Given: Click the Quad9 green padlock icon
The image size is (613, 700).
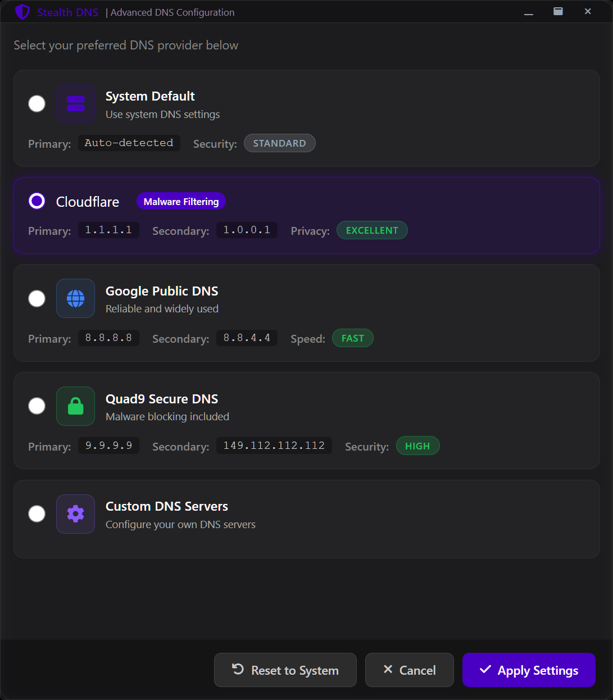Looking at the screenshot, I should 75,406.
